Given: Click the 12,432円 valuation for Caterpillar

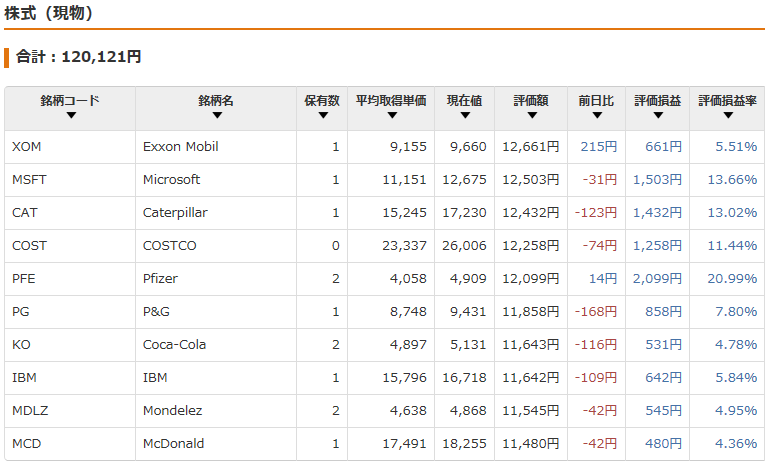Looking at the screenshot, I should coord(531,213).
